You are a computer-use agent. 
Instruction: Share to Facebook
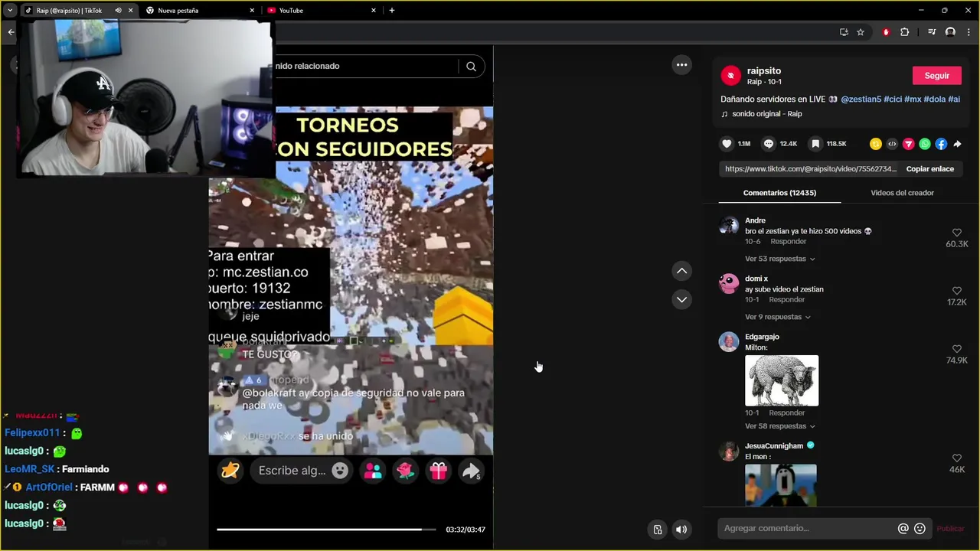941,144
